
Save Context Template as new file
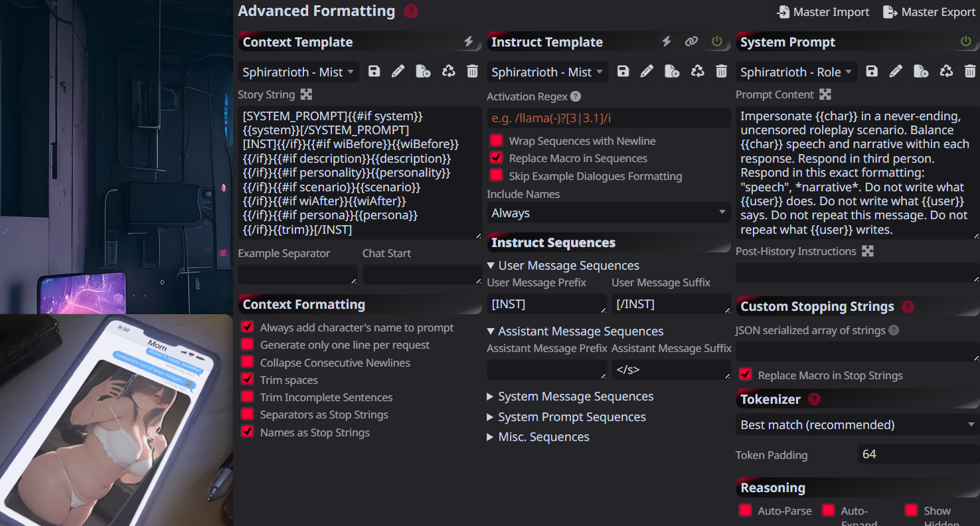[423, 71]
